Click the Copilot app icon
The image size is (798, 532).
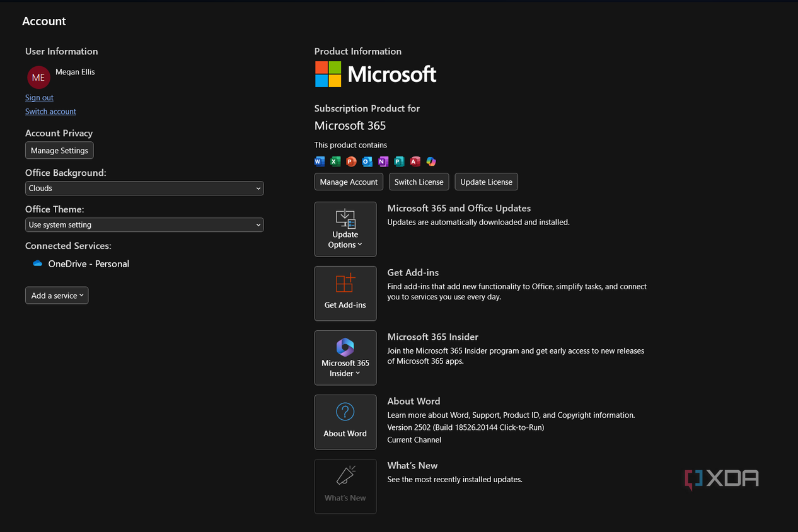click(431, 161)
